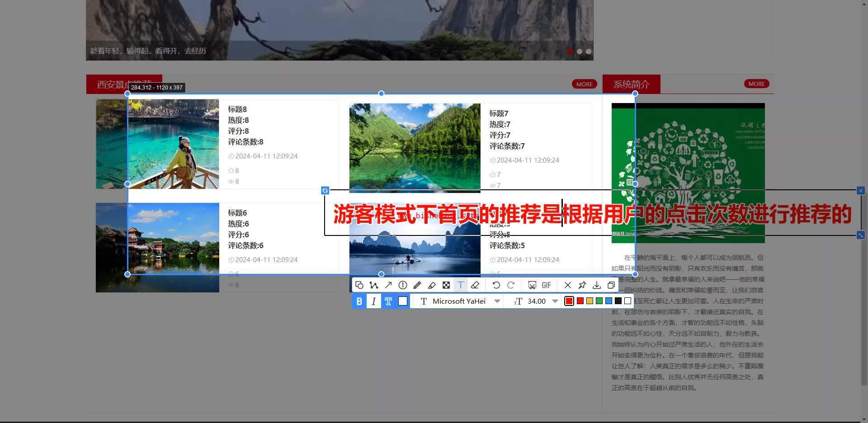Viewport: 868px width, 423px height.
Task: Open the Microsoft YaHei font dropdown
Action: coord(497,301)
